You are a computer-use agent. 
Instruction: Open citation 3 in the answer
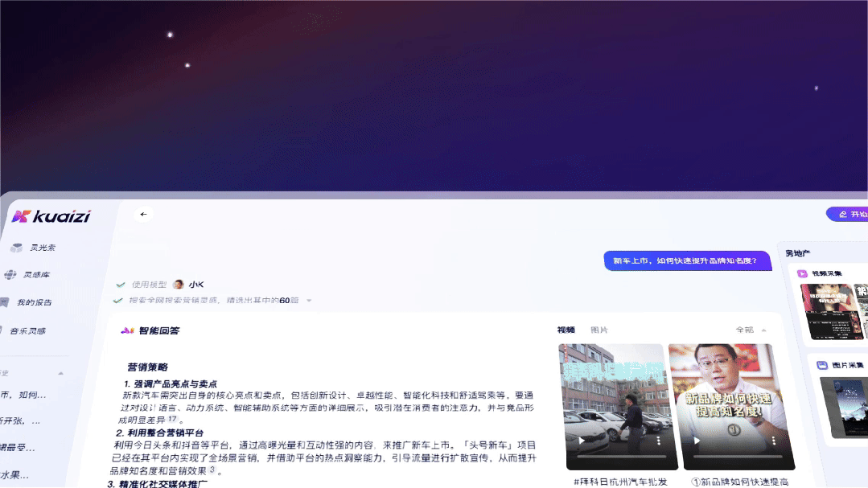tap(212, 470)
